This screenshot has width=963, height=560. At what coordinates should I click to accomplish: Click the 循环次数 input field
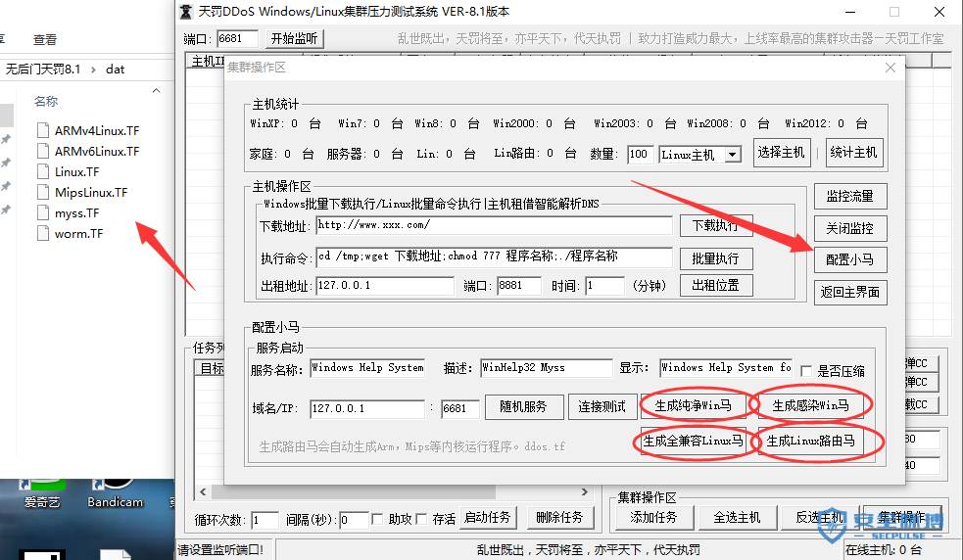265,520
